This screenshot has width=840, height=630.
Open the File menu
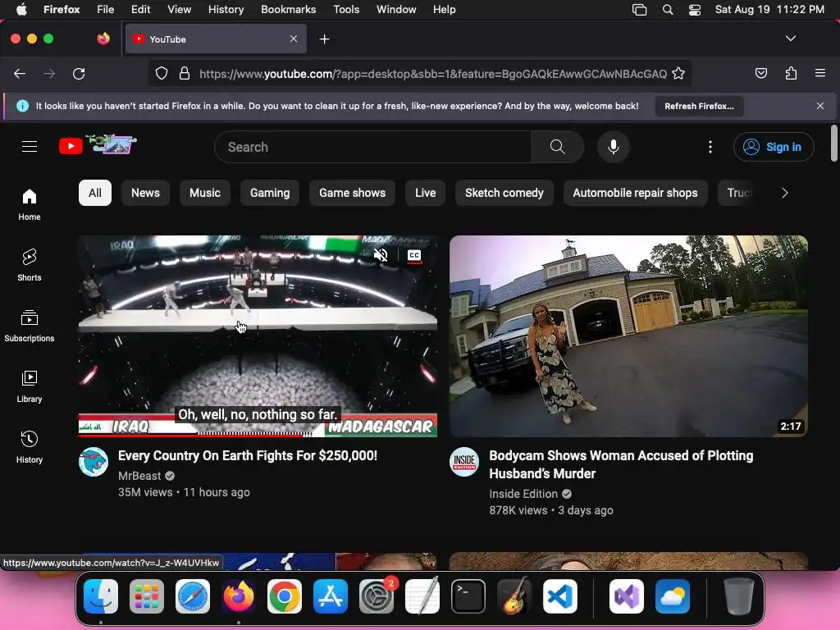point(105,9)
